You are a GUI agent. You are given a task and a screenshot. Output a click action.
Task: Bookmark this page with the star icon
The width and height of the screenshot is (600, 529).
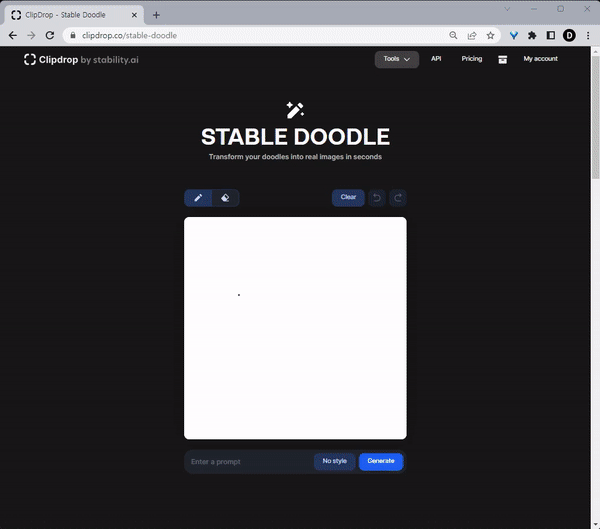click(x=490, y=36)
